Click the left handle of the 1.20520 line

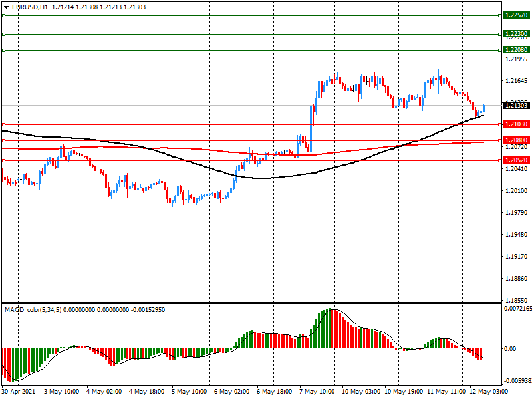(x=3, y=160)
